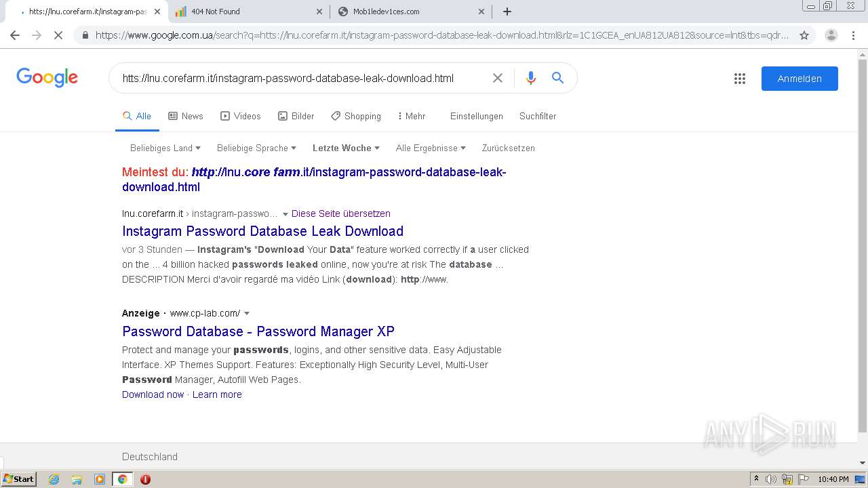This screenshot has height=488, width=868.
Task: Launch Internet Explorer from the taskbar
Action: (54, 479)
